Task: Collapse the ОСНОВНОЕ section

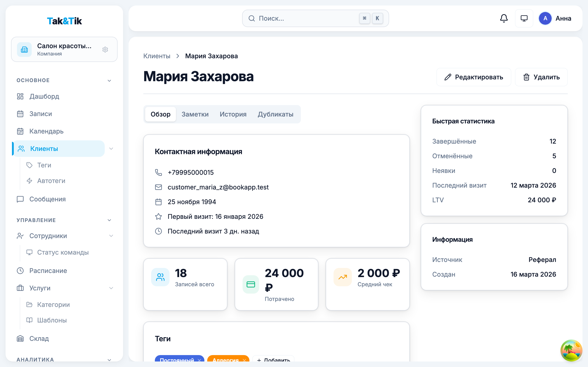Action: click(x=110, y=80)
